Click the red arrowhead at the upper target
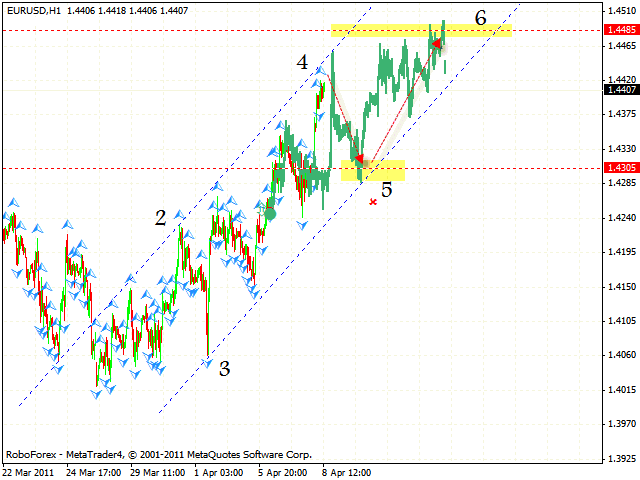 click(x=437, y=44)
